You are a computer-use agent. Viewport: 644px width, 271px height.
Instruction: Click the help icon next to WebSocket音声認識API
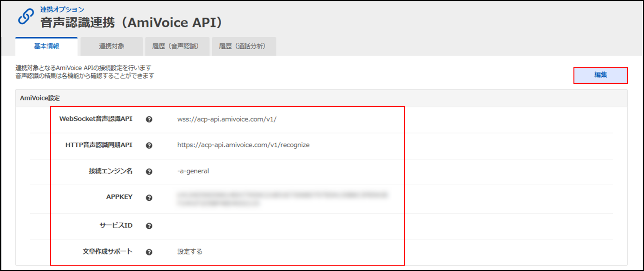click(x=149, y=119)
